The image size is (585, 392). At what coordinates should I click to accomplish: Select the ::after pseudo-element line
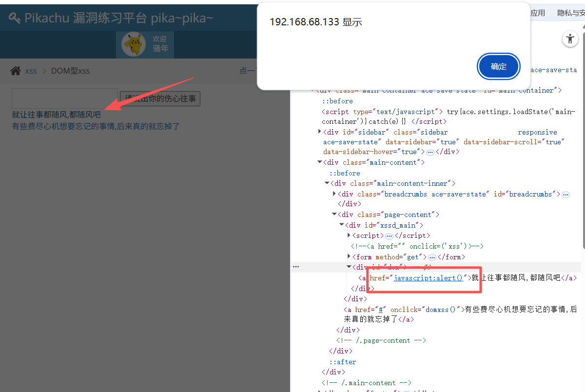pos(343,362)
